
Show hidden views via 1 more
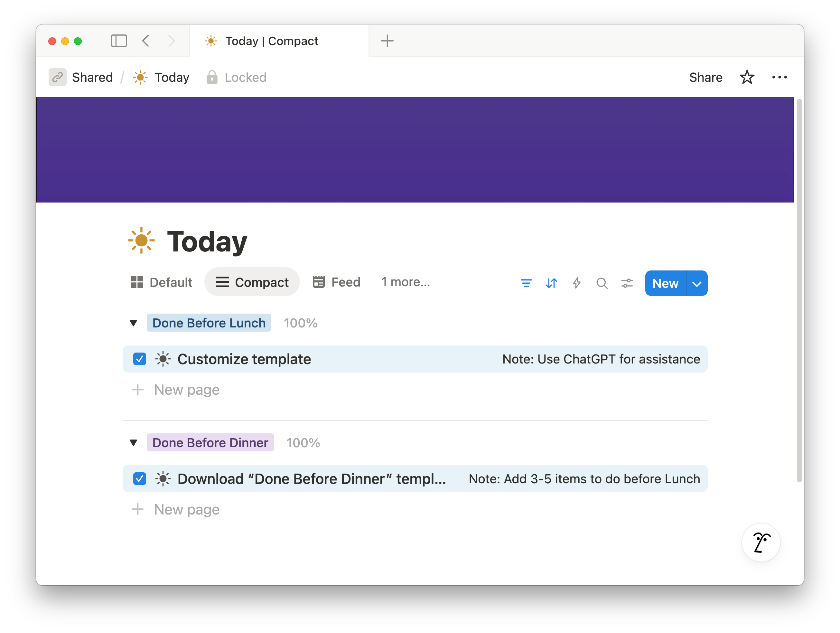pyautogui.click(x=405, y=282)
